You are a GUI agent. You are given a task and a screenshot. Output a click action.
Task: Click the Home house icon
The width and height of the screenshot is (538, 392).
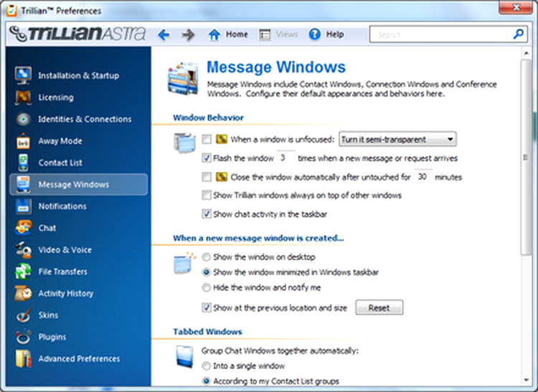point(214,34)
